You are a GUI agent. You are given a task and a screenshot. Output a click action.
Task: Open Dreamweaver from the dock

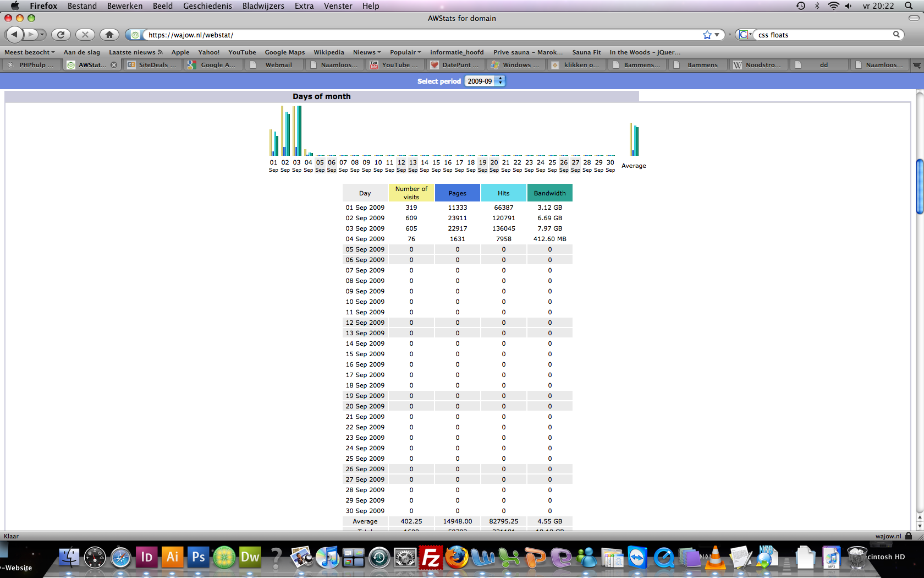pos(250,557)
